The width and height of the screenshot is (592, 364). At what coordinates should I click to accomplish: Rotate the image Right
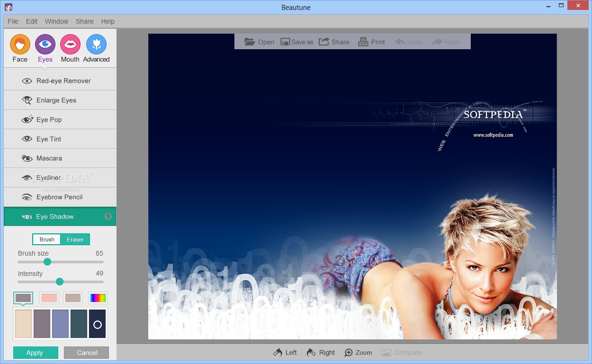(321, 353)
